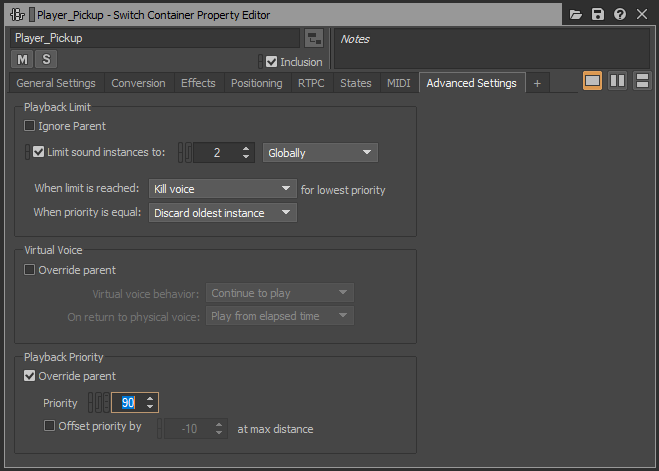This screenshot has width=659, height=471.
Task: Mute object with M button
Action: coord(23,61)
